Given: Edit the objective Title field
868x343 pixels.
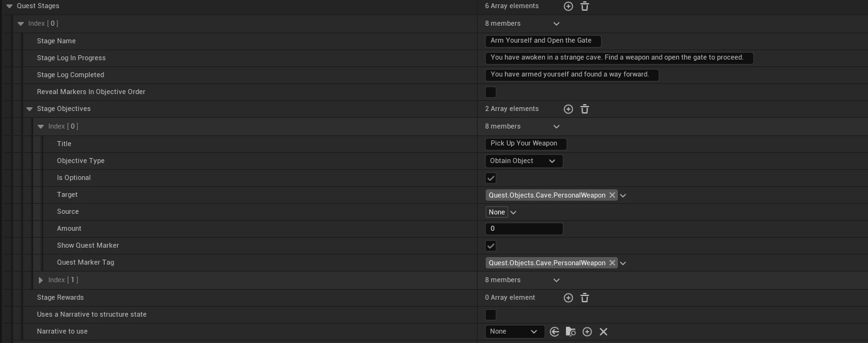Looking at the screenshot, I should (526, 144).
